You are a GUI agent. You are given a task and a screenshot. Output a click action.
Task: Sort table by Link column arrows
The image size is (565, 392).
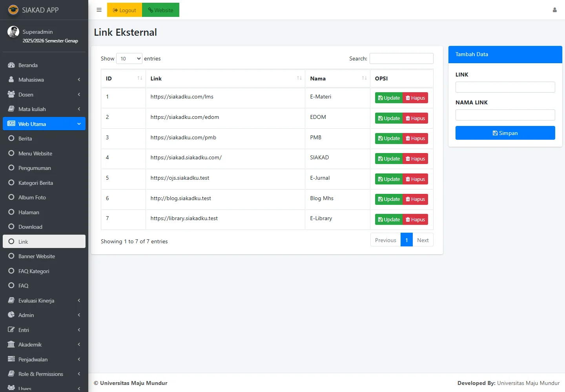[x=299, y=78]
